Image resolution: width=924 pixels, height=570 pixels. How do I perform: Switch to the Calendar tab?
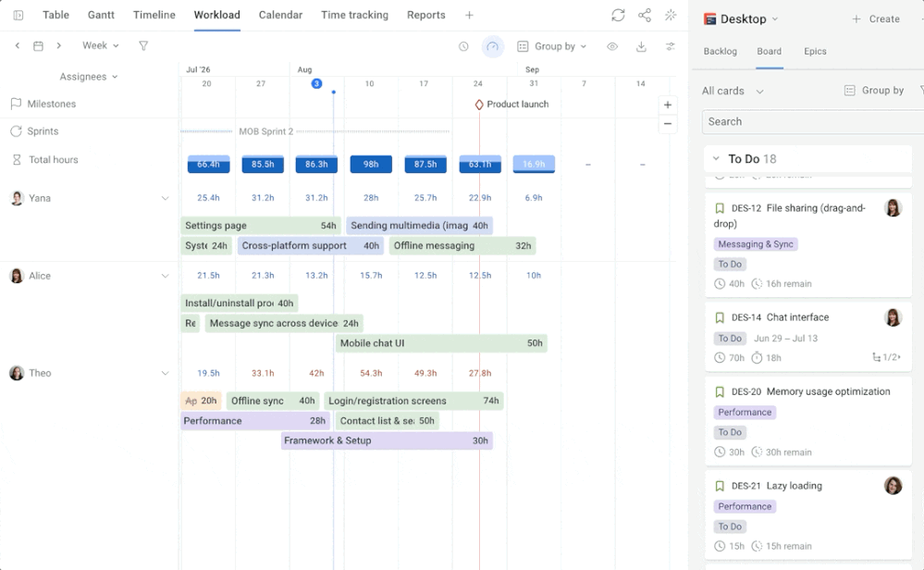coord(280,15)
